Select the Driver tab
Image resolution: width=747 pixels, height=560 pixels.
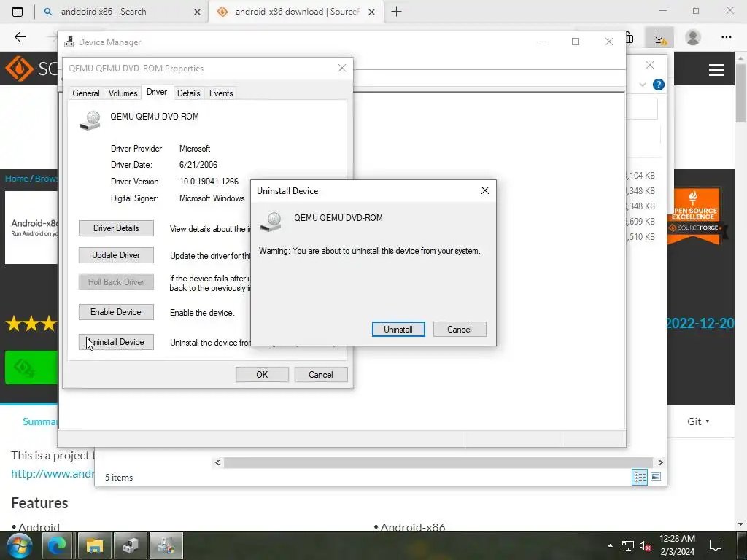tap(157, 92)
